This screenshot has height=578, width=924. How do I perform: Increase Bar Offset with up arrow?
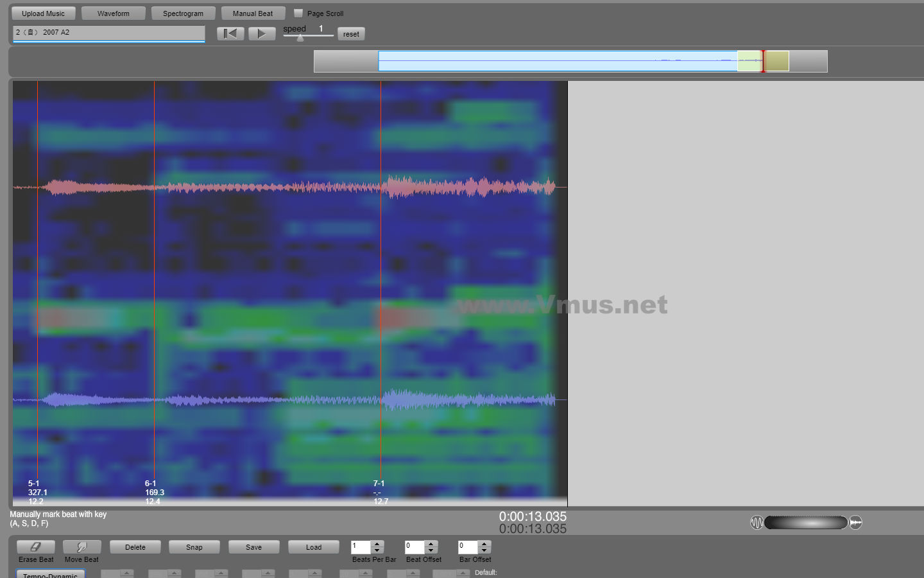(484, 544)
